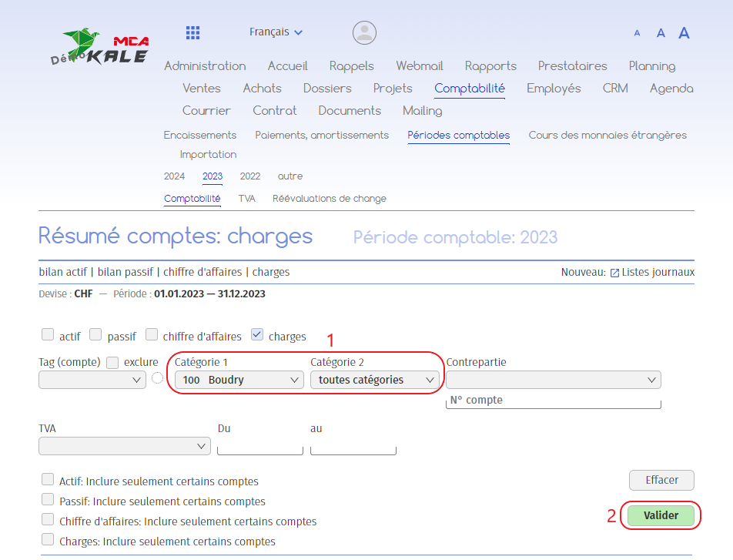Enable the actif checkbox
Screen dimensions: 733x560
(x=48, y=335)
